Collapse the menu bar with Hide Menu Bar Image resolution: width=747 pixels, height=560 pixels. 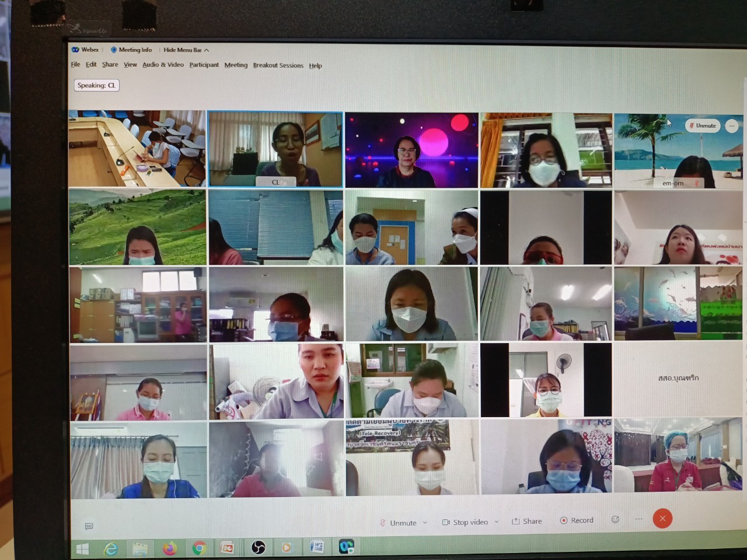click(186, 50)
